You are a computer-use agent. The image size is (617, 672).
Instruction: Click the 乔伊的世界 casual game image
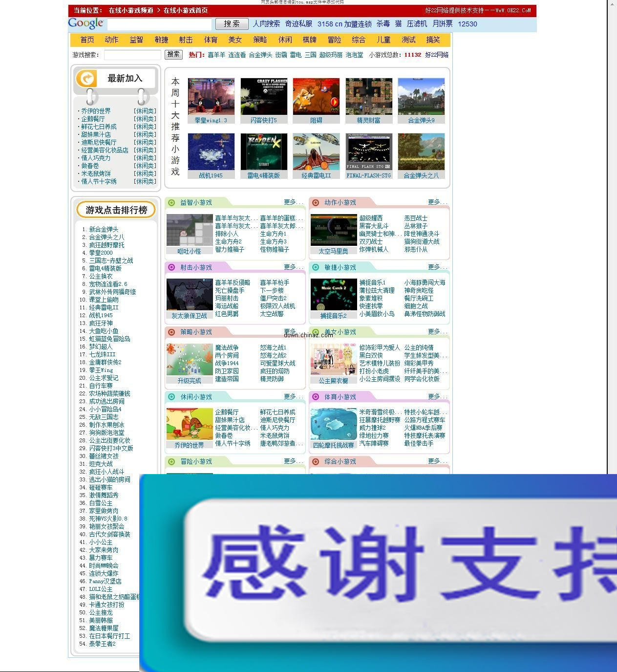(190, 424)
